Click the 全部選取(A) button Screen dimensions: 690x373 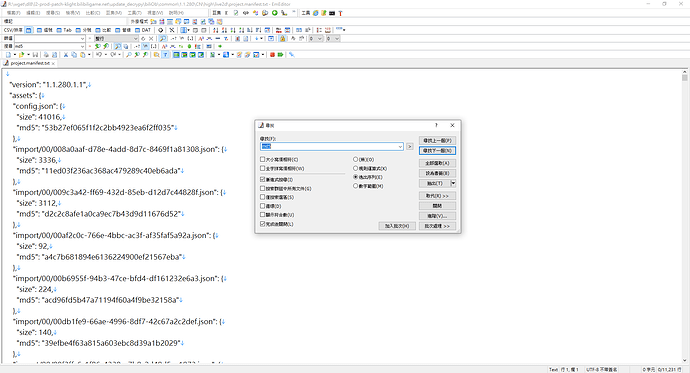(x=437, y=163)
